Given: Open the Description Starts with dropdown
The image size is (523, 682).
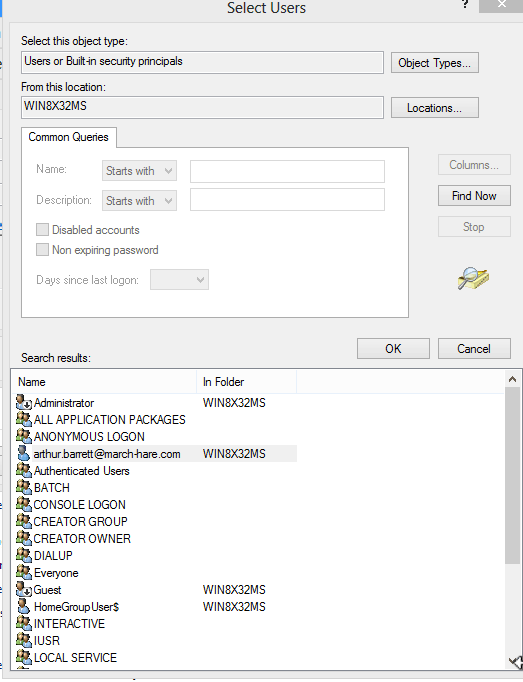Looking at the screenshot, I should pos(139,201).
